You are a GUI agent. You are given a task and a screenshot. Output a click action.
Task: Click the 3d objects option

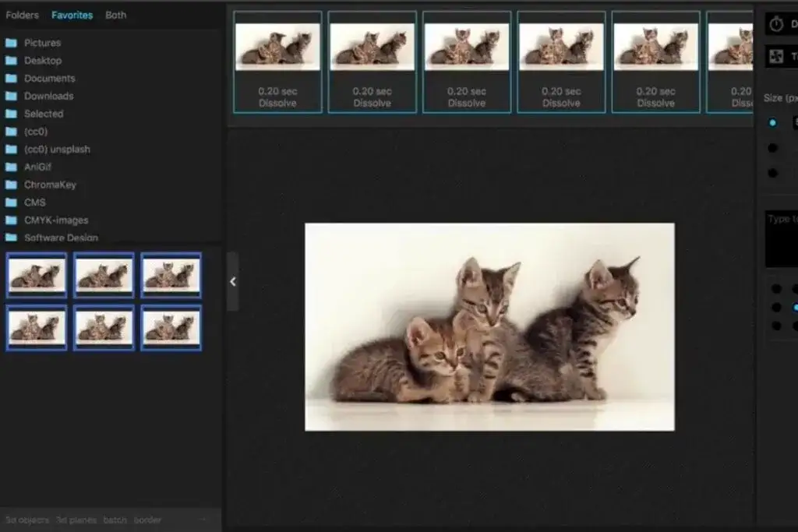click(27, 520)
